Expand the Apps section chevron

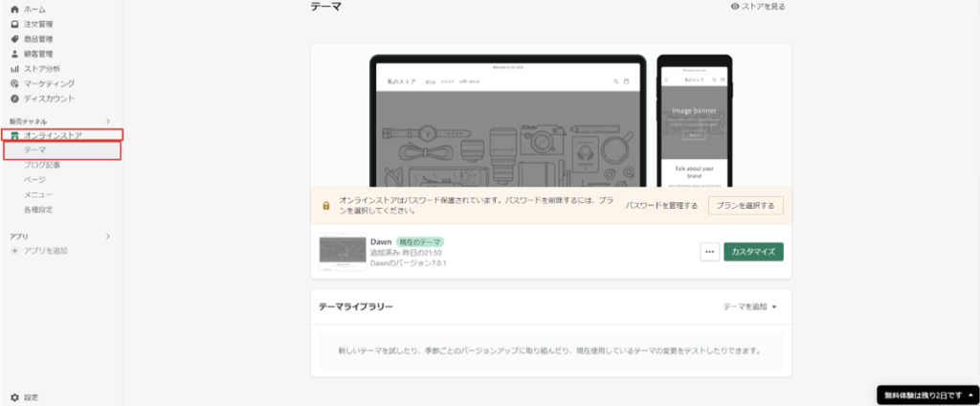click(x=107, y=236)
